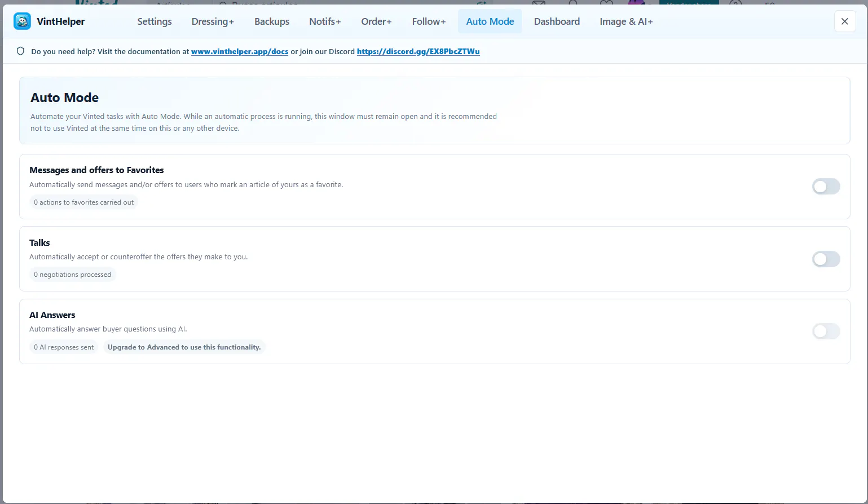This screenshot has height=504, width=868.
Task: Switch to the Follow+ tab
Action: (x=429, y=21)
